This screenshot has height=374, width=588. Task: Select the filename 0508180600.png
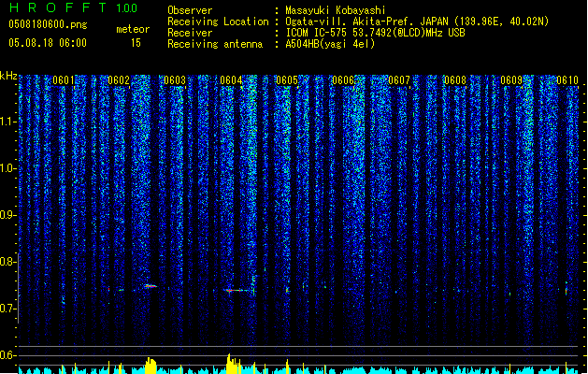(48, 24)
